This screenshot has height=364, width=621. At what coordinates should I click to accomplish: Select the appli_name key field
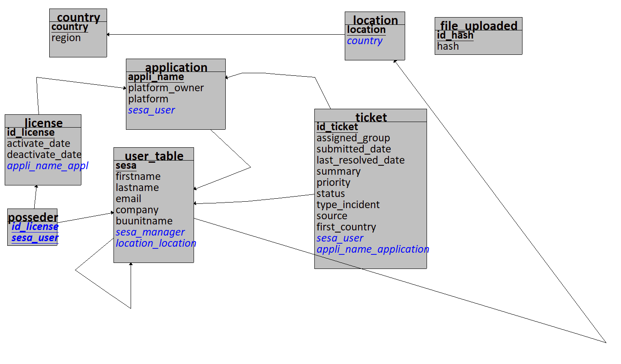click(156, 77)
